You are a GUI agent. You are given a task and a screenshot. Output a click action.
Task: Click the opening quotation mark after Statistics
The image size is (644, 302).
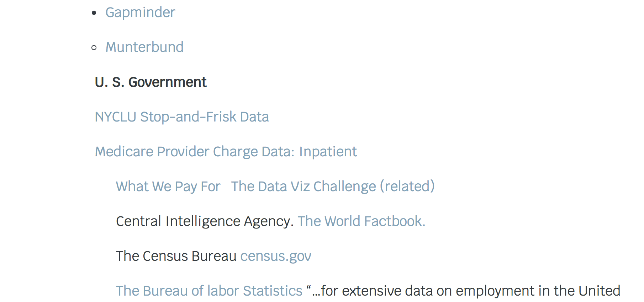coord(309,287)
